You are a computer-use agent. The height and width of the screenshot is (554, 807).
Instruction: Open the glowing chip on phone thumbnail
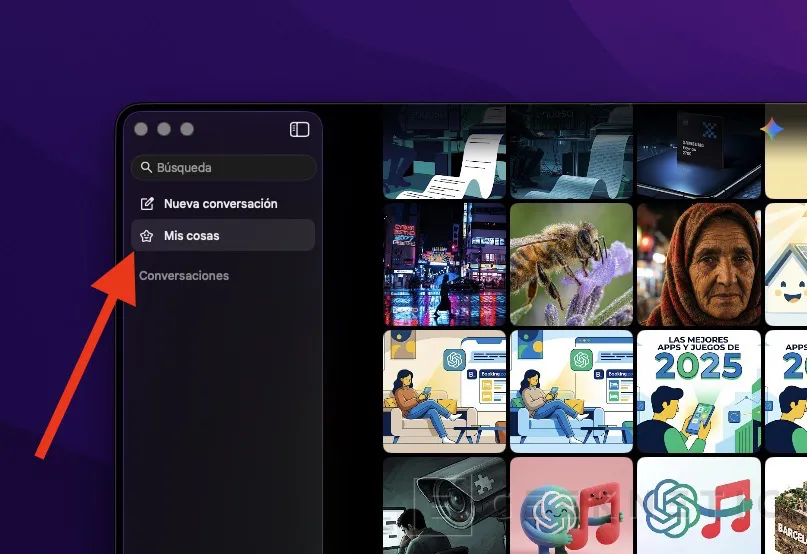(699, 151)
